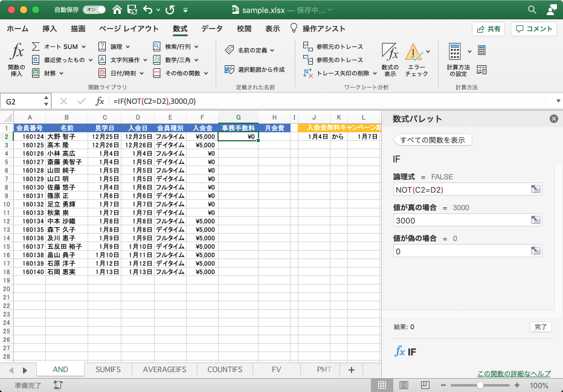The height and width of the screenshot is (392, 563).
Task: Click the Comments (コメント) button
Action: (x=533, y=29)
